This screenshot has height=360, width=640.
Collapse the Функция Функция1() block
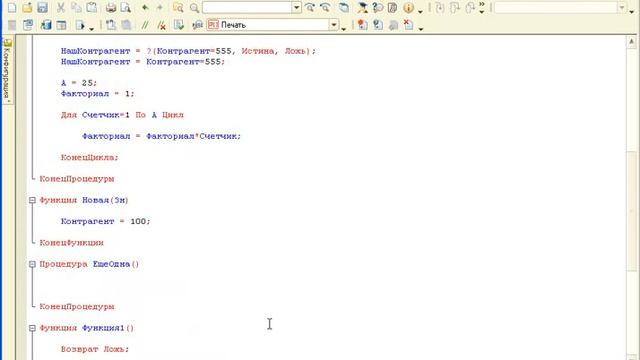coord(32,328)
